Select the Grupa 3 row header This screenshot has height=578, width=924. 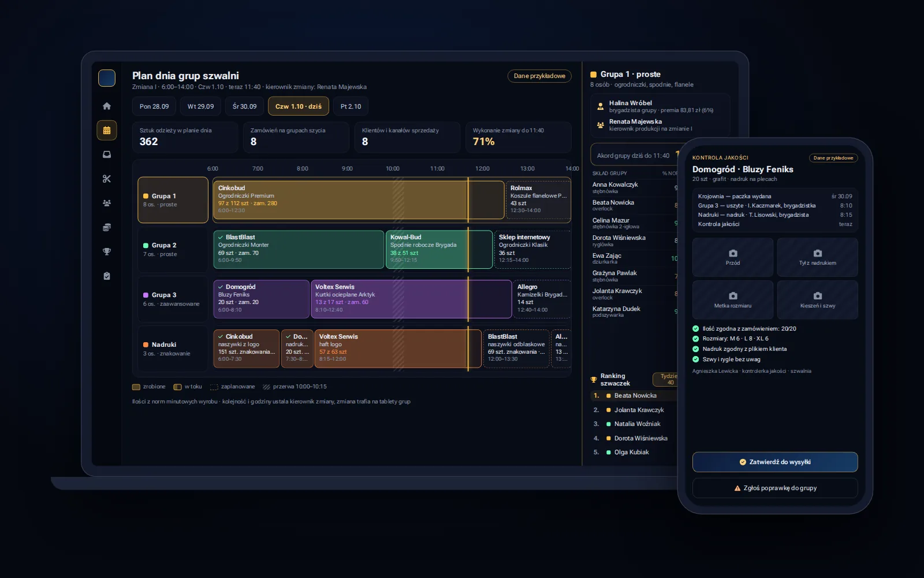[x=173, y=299]
